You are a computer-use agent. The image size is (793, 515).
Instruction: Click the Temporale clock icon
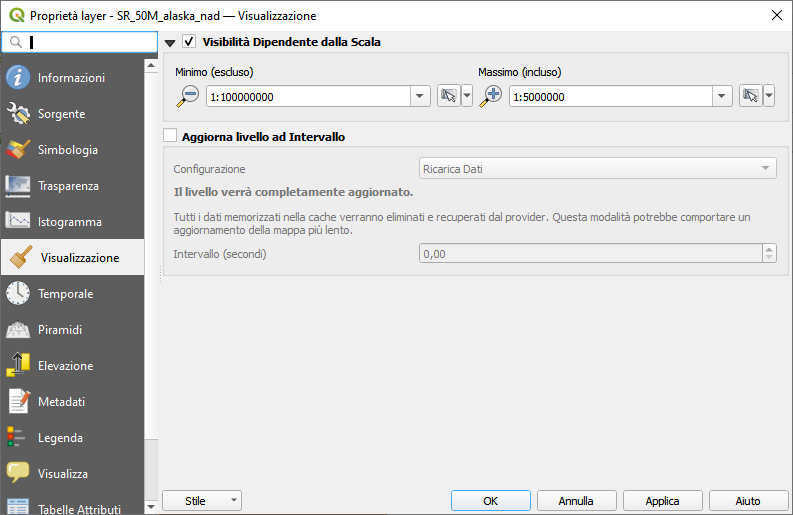click(x=18, y=293)
